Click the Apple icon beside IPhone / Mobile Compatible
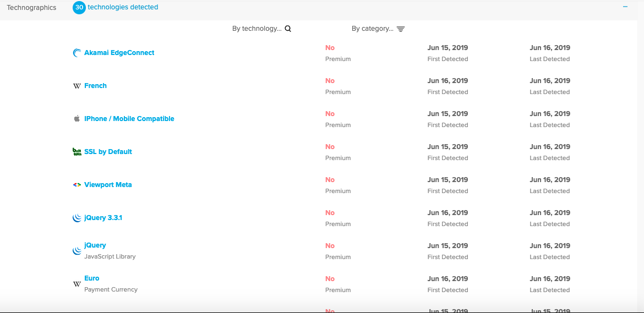Screen dimensions: 644x313 pos(77,119)
